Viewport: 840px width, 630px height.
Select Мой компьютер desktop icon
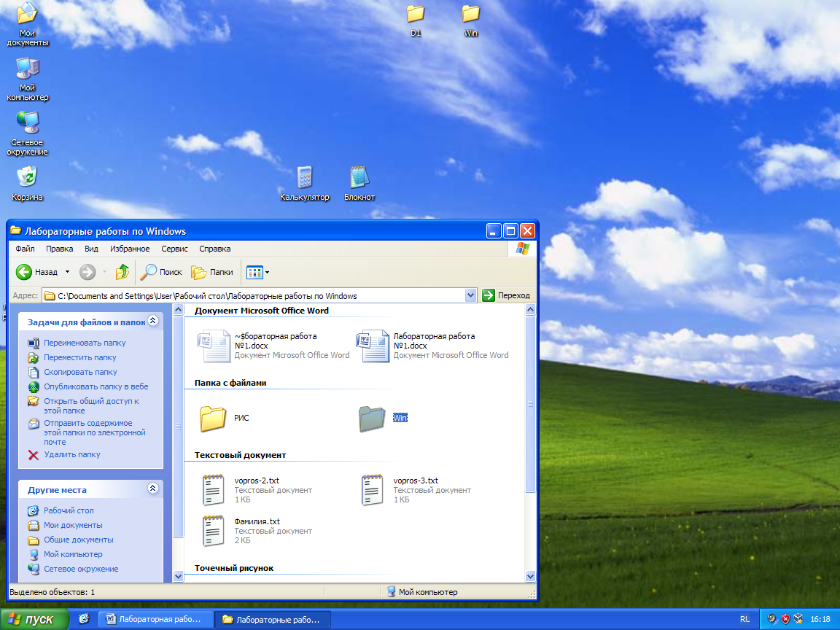click(x=27, y=79)
